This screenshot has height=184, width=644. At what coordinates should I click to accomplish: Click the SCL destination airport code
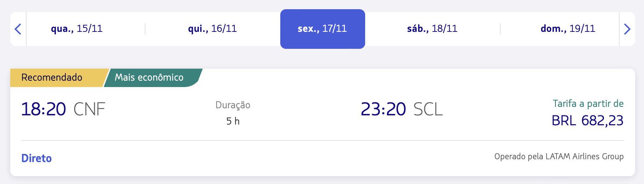click(x=428, y=109)
